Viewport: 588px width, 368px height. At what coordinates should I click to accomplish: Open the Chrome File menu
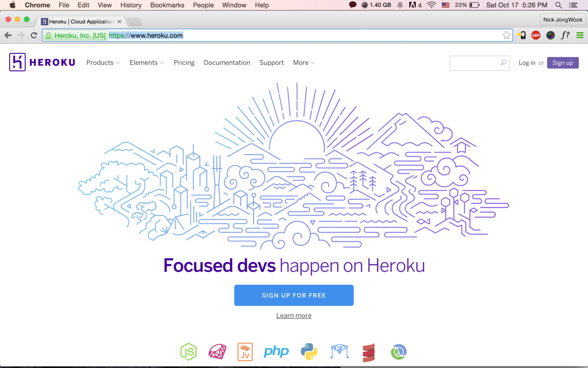point(64,5)
